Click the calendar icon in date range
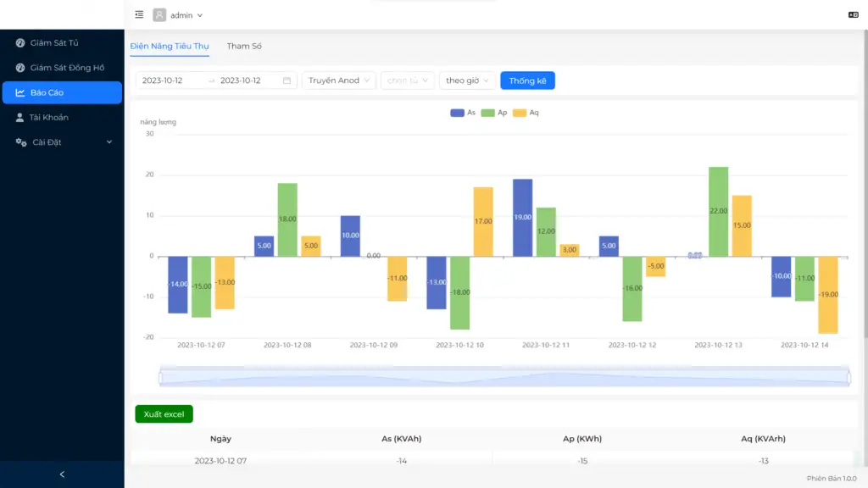868x488 pixels. point(287,80)
